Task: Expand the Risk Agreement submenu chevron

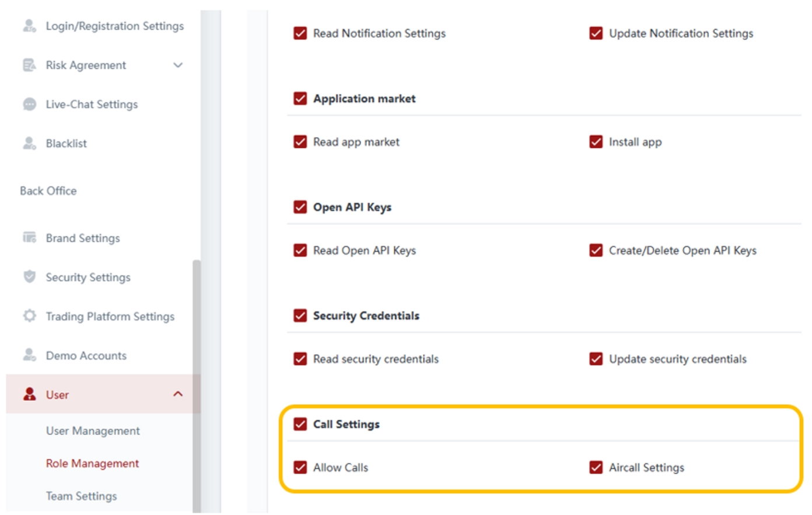Action: point(178,65)
